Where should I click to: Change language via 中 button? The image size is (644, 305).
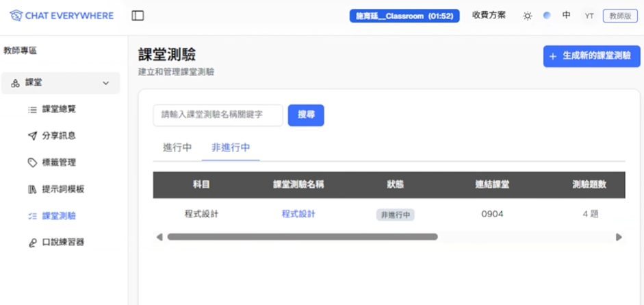pyautogui.click(x=567, y=16)
